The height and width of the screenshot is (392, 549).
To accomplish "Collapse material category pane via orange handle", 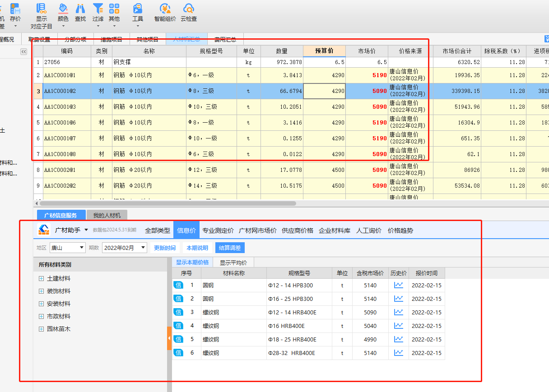I will click(169, 338).
